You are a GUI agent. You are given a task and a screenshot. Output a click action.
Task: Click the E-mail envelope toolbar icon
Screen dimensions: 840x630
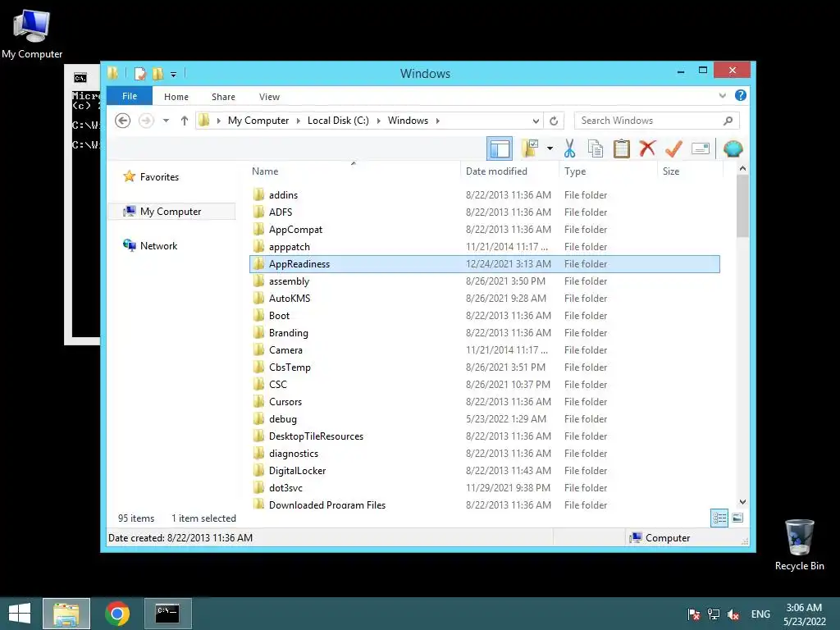pyautogui.click(x=701, y=148)
